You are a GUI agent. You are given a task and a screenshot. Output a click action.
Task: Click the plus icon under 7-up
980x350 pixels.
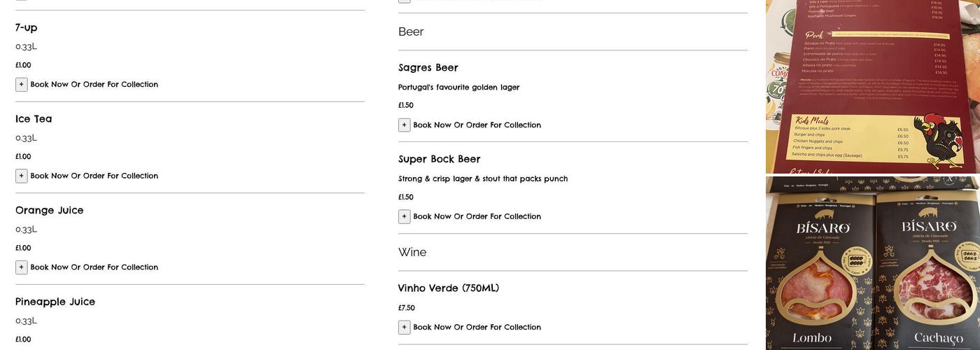pyautogui.click(x=22, y=85)
